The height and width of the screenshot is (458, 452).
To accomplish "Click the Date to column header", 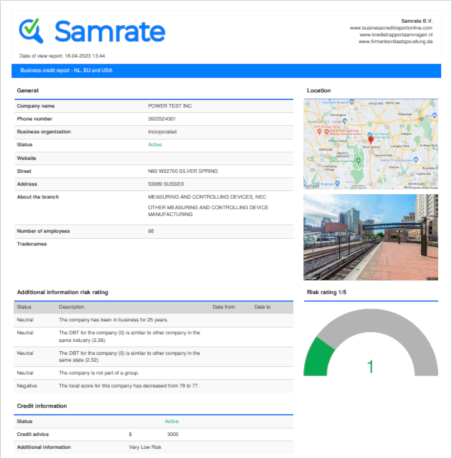I will 262,307.
